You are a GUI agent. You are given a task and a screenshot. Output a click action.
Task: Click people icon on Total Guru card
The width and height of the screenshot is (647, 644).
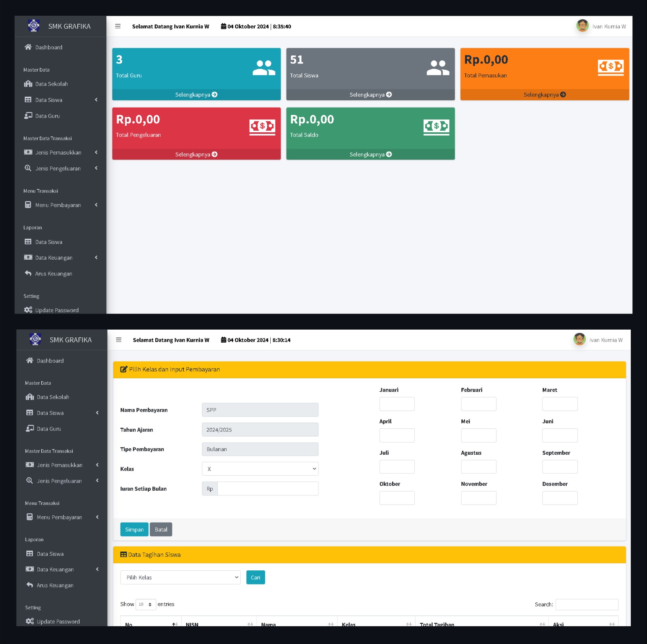pos(264,68)
